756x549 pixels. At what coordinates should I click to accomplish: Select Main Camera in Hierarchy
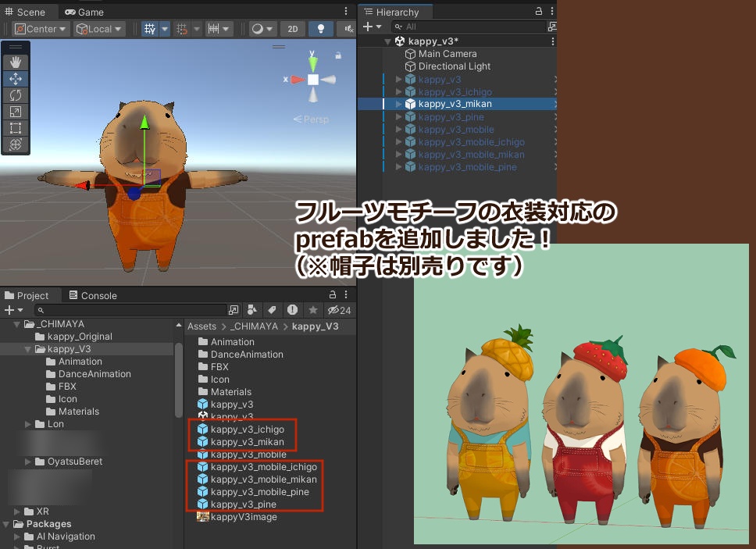(448, 54)
